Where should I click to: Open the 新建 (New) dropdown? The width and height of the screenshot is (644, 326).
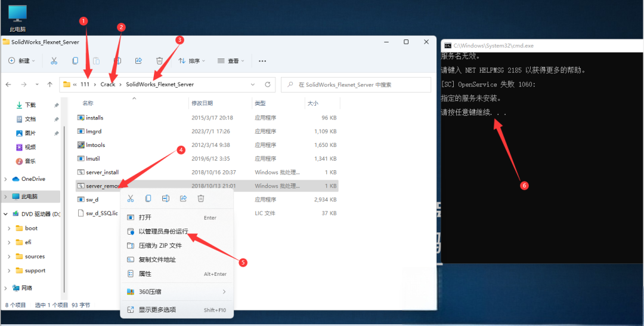point(22,61)
